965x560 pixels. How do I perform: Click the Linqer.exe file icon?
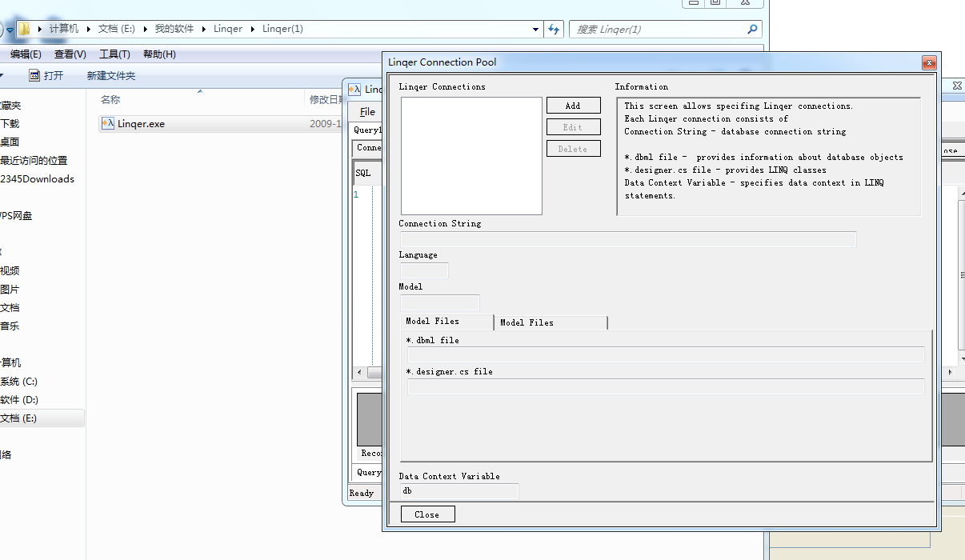coord(108,123)
